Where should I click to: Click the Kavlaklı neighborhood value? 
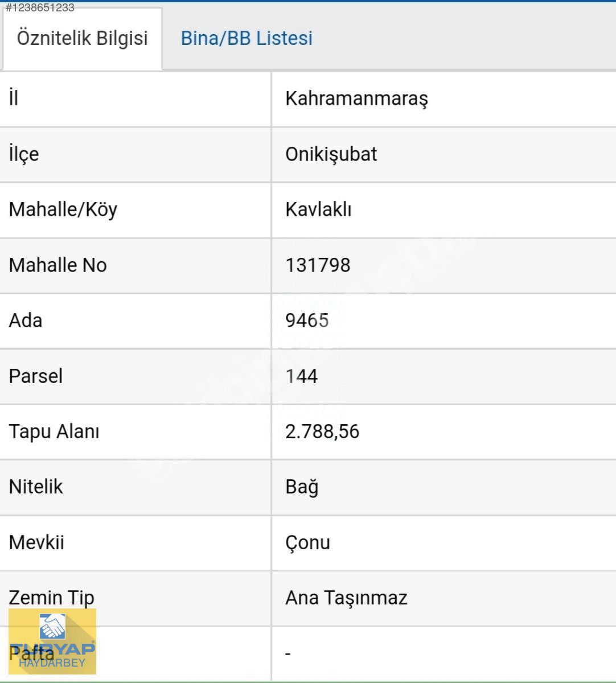point(318,209)
